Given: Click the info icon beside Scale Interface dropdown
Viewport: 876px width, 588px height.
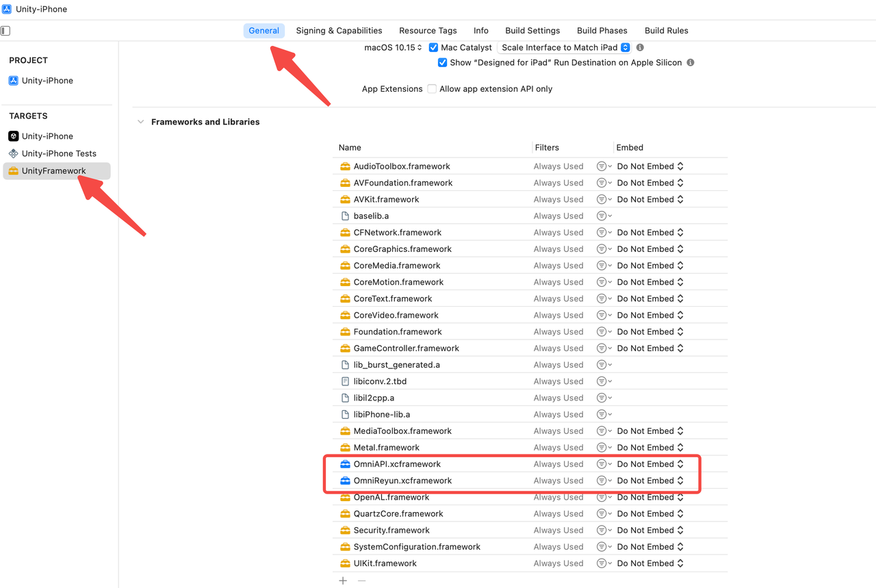Looking at the screenshot, I should pyautogui.click(x=640, y=48).
